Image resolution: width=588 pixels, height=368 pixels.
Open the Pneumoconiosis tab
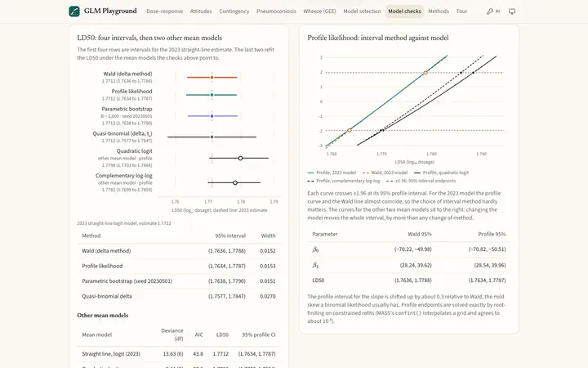coord(276,11)
